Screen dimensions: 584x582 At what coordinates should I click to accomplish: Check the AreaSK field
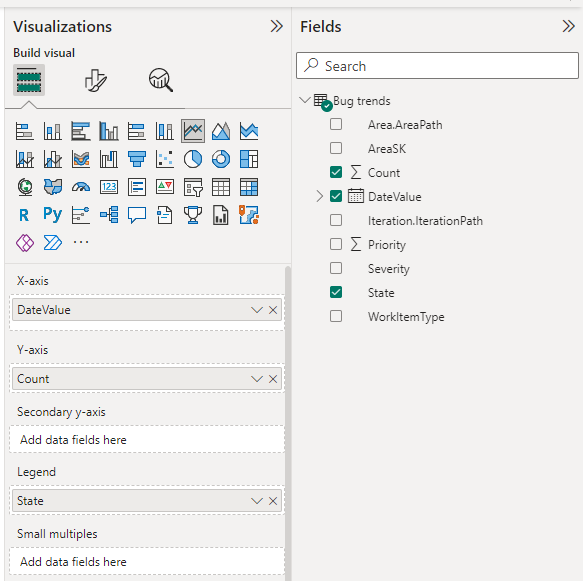(x=336, y=148)
